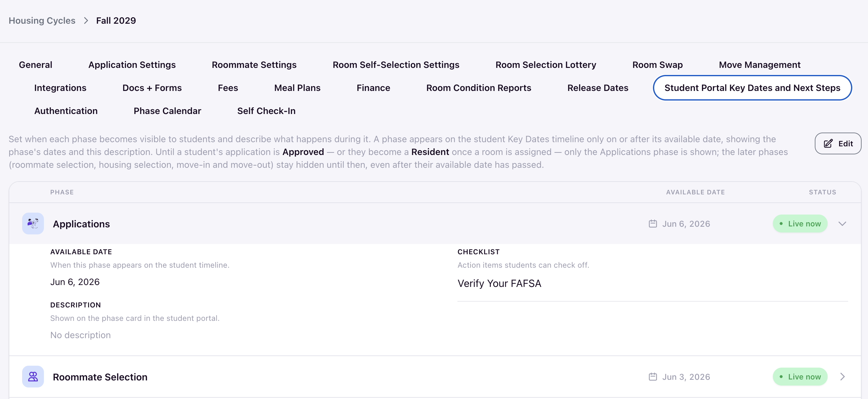This screenshot has width=868, height=399.
Task: Open the Authentication tab
Action: tap(66, 111)
